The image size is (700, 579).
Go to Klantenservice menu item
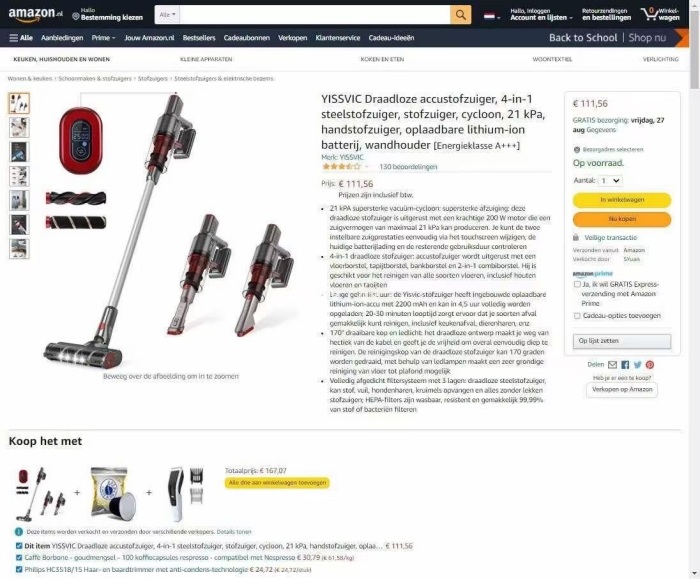click(x=338, y=38)
